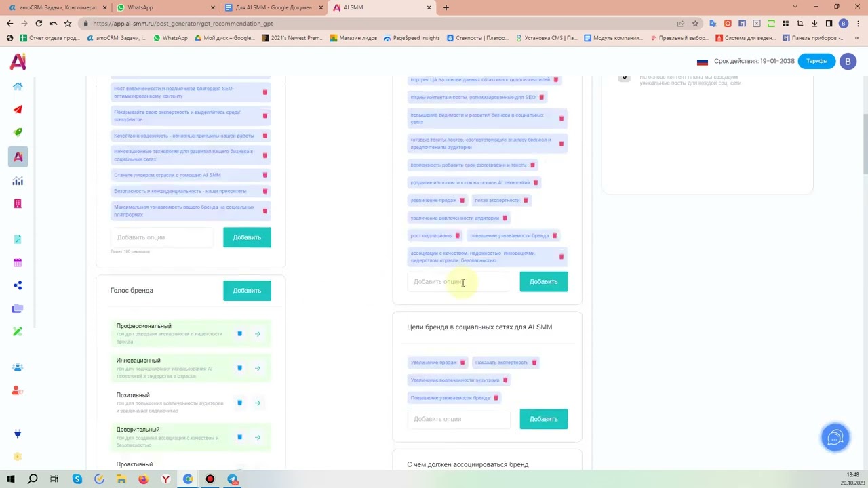
Task: Click the 'Голос бренда' section heading
Action: pos(132,291)
